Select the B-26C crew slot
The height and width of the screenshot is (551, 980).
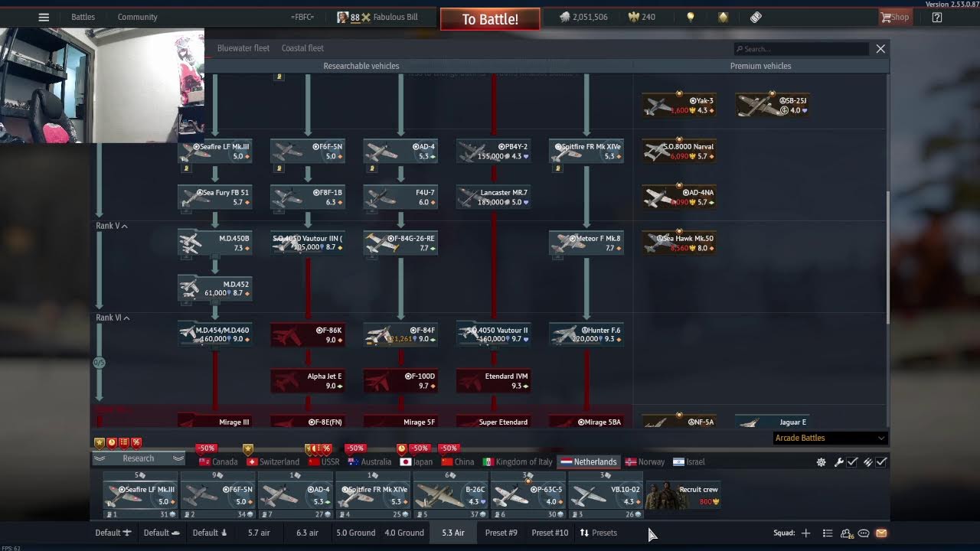click(x=450, y=495)
